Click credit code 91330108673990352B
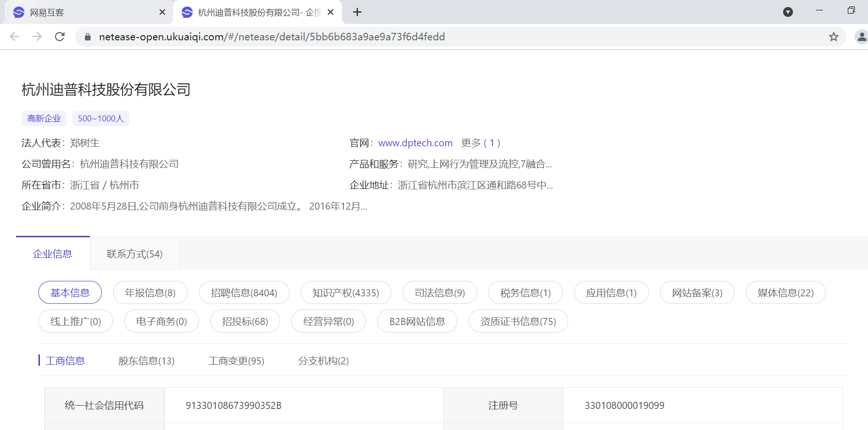Viewport: 868px width, 430px height. click(x=234, y=405)
